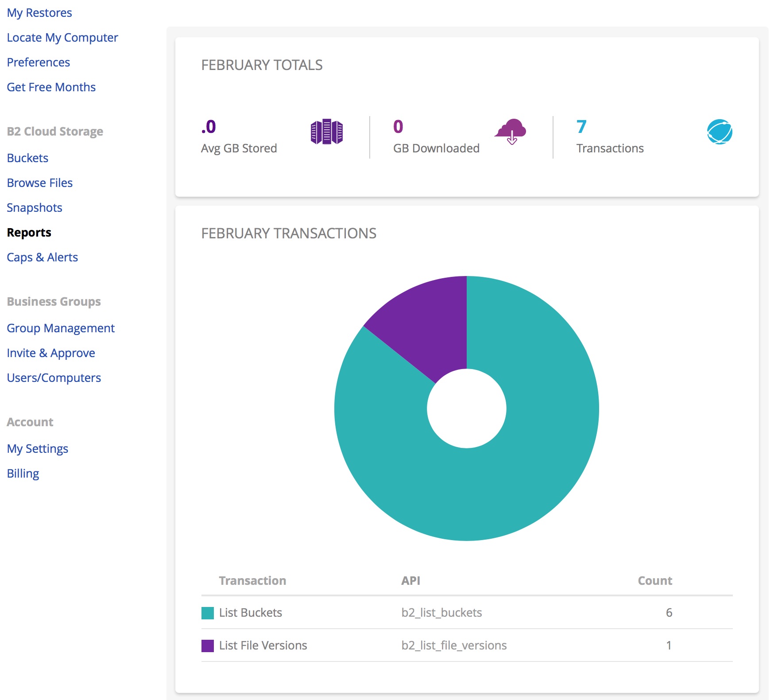Open My Settings
Image resolution: width=774 pixels, height=700 pixels.
(x=38, y=449)
